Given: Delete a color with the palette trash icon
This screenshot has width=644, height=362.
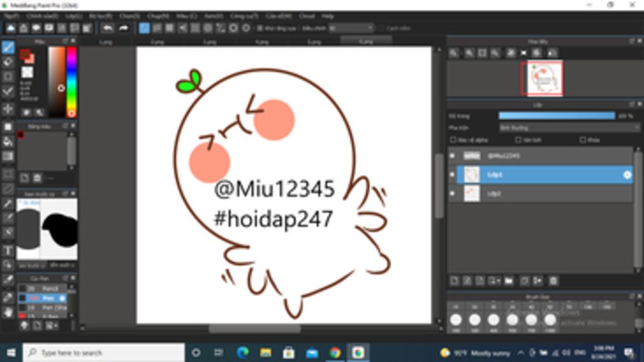Looking at the screenshot, I should click(37, 178).
